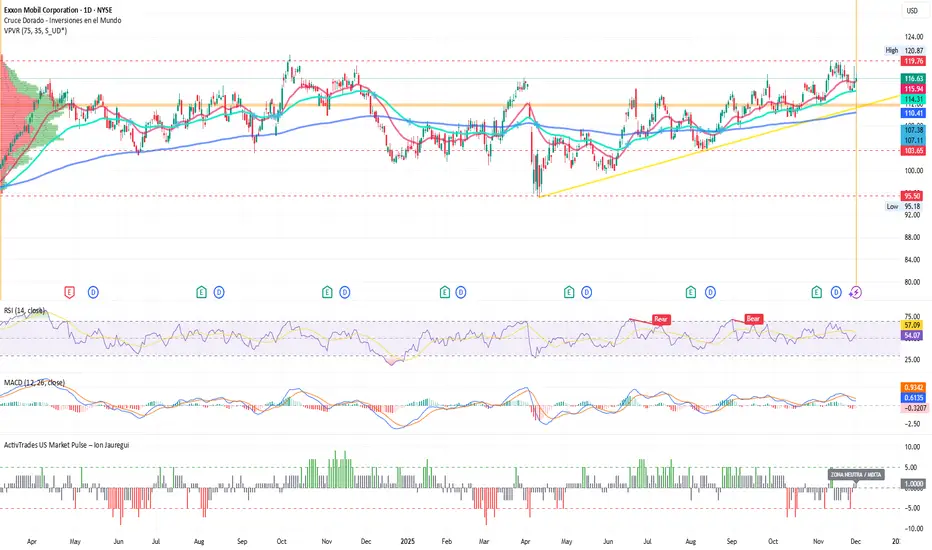
Task: Select the Cruce Dorado indicator legend
Action: point(62,20)
